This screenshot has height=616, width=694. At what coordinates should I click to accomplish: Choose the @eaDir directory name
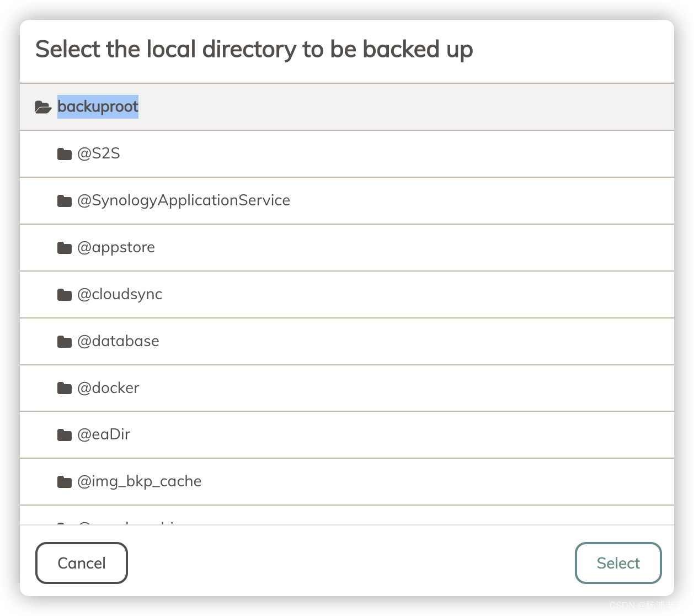104,434
